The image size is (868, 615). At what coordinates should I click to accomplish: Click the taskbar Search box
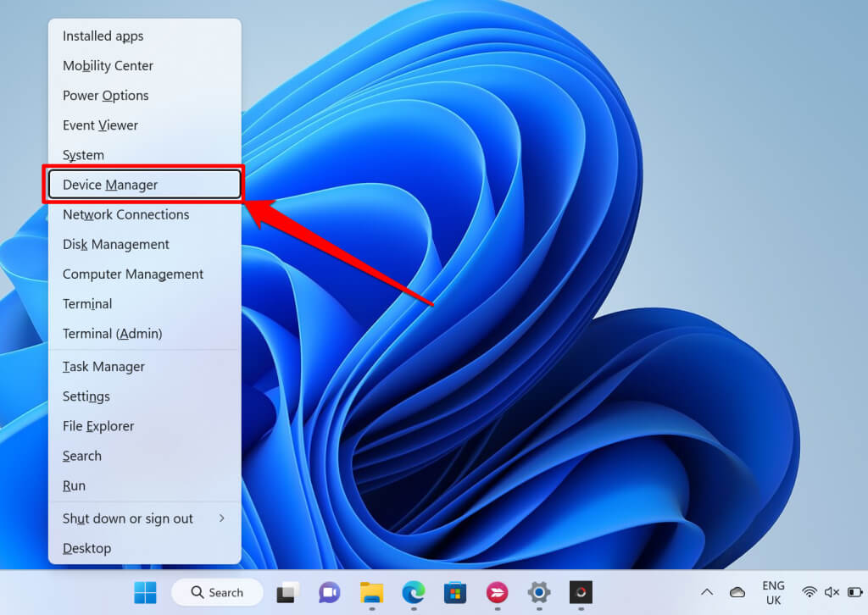217,592
